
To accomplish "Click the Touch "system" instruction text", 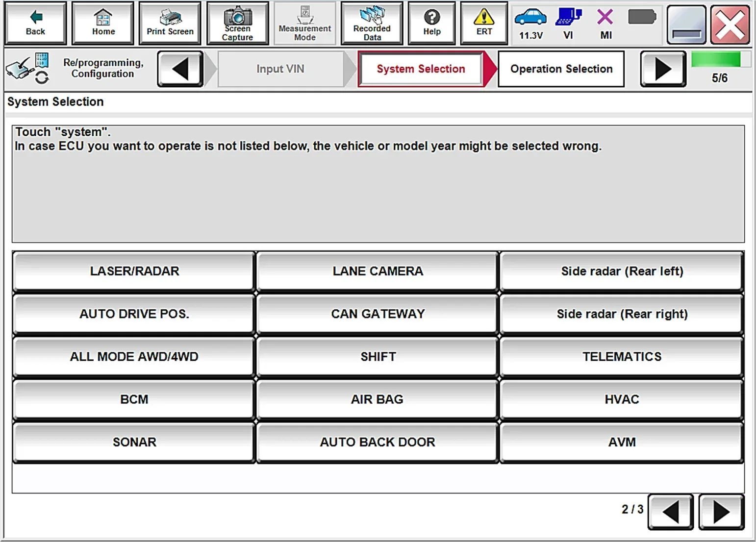I will 63,132.
